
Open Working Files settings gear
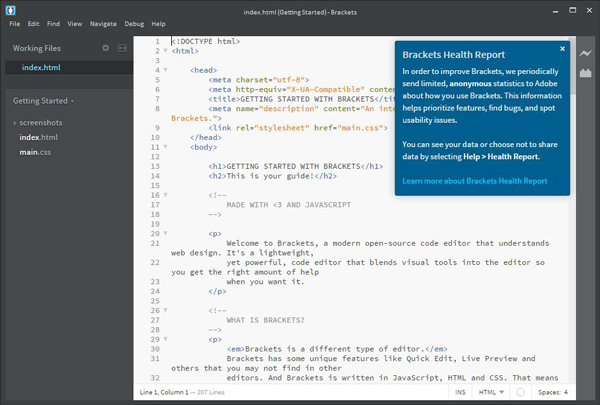(106, 48)
